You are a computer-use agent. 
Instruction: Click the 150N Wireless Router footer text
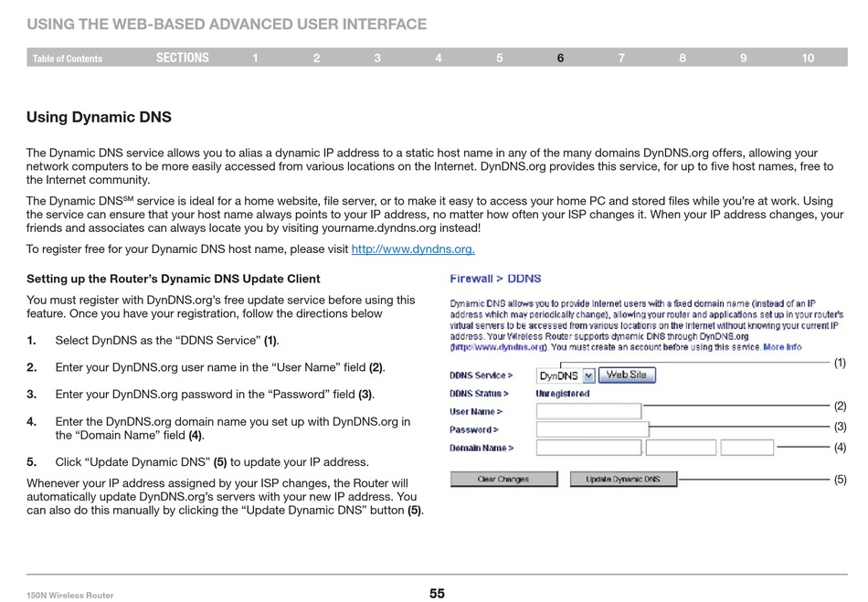coord(70,596)
